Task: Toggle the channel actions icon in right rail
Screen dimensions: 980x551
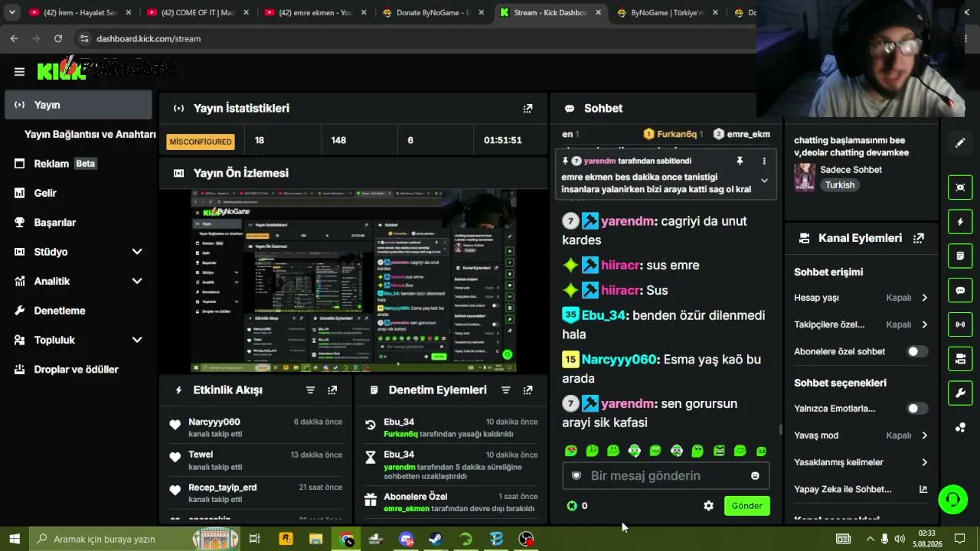Action: tap(960, 359)
